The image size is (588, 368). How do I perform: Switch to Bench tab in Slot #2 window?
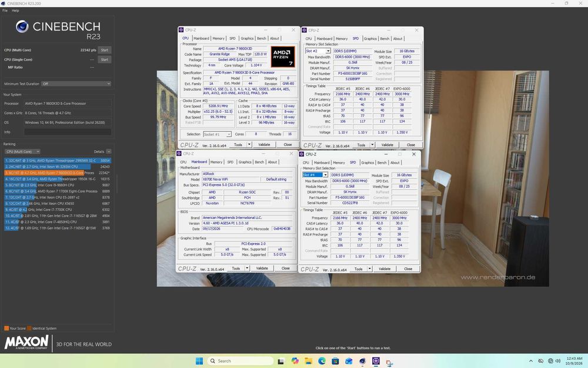coord(385,39)
